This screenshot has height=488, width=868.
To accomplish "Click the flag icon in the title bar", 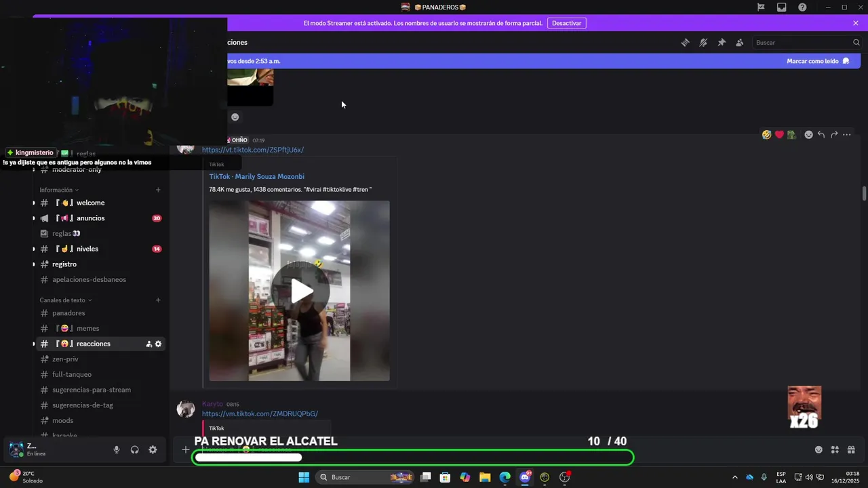I will [x=761, y=7].
